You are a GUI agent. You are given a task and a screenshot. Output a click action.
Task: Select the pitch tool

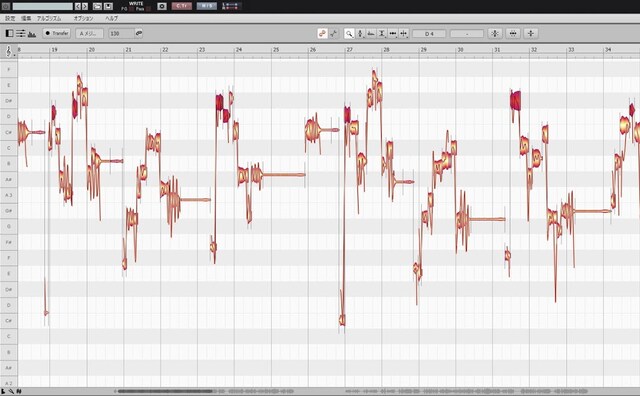[360, 34]
